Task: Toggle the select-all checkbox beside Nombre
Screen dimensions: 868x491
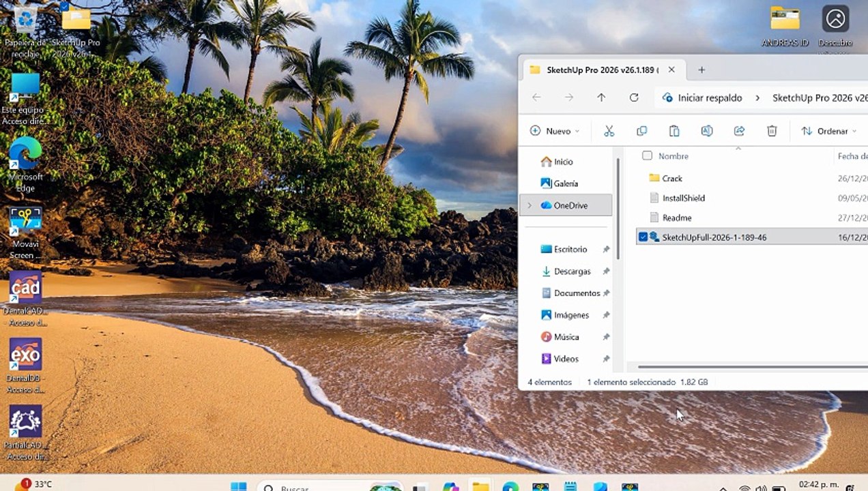Action: pyautogui.click(x=647, y=156)
